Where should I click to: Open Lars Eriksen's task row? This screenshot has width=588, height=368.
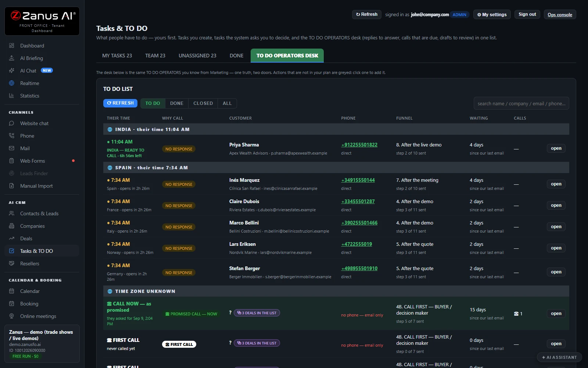[556, 248]
